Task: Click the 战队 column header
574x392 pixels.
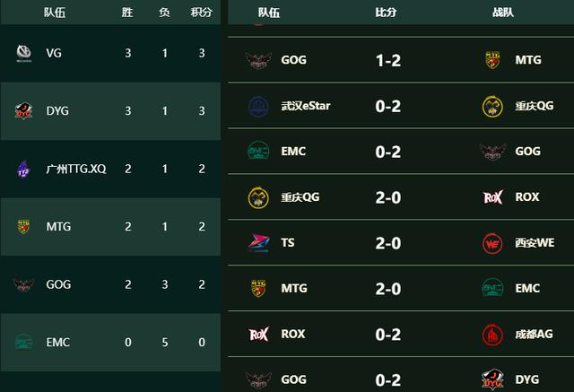Action: [x=503, y=13]
